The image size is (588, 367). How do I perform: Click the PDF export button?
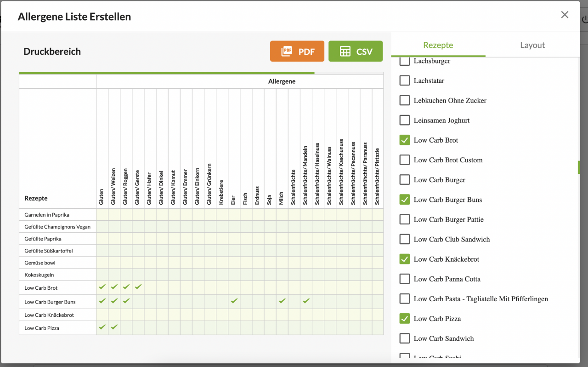coord(297,51)
